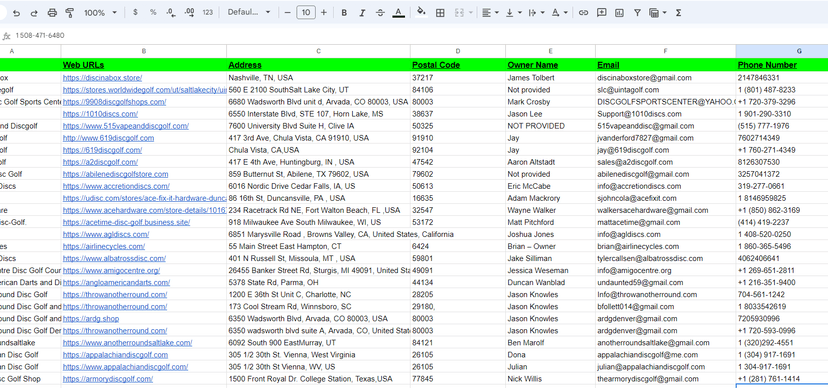Screen dimensions: 828x388
Task: Open the ardg.shop link
Action: click(x=91, y=319)
